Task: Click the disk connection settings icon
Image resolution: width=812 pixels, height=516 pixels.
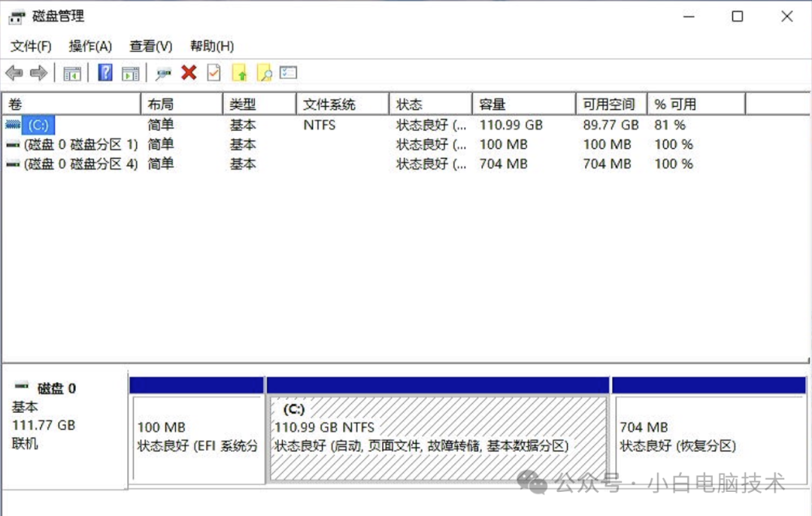Action: click(x=163, y=73)
